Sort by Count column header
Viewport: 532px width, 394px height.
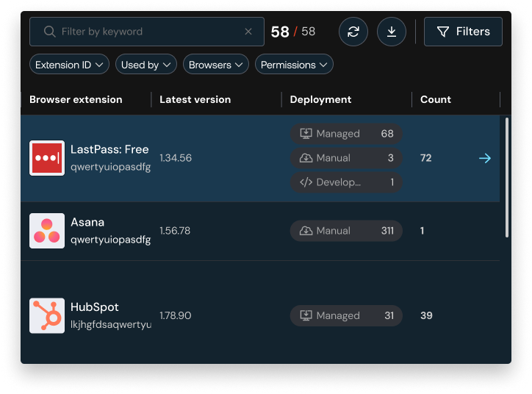[x=436, y=99]
